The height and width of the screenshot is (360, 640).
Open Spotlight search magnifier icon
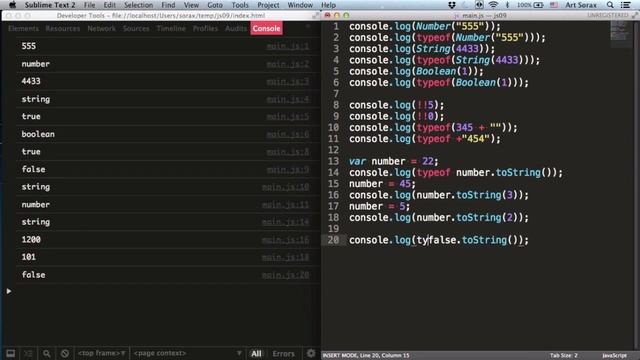pyautogui.click(x=610, y=5)
